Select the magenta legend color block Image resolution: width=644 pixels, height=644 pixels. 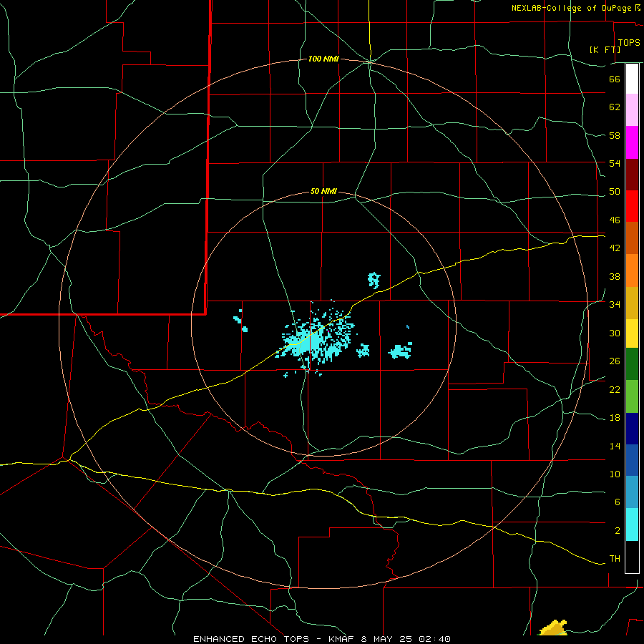click(632, 142)
